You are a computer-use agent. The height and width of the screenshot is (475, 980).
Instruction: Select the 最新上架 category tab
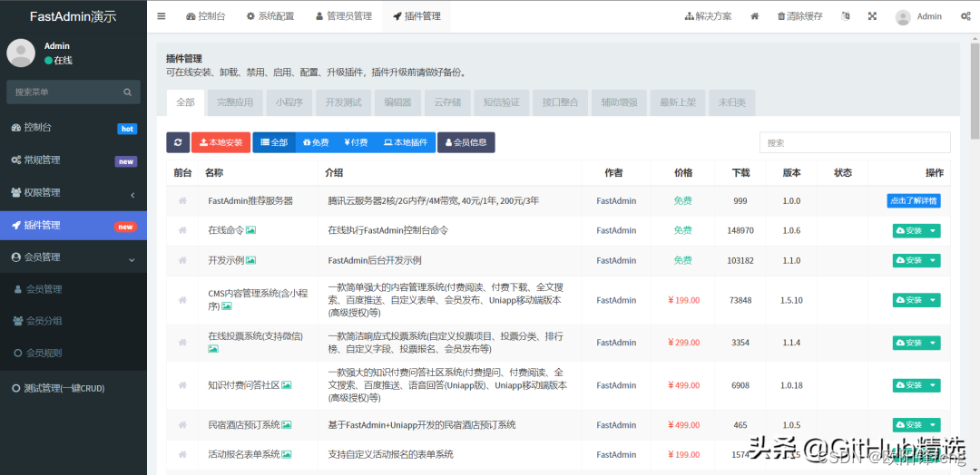[x=678, y=102]
